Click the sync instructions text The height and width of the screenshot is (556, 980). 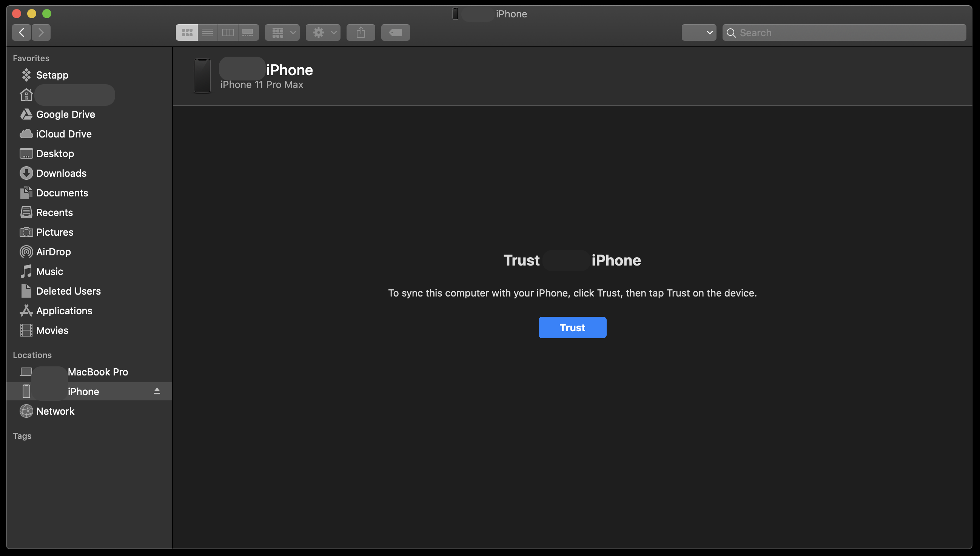(572, 293)
